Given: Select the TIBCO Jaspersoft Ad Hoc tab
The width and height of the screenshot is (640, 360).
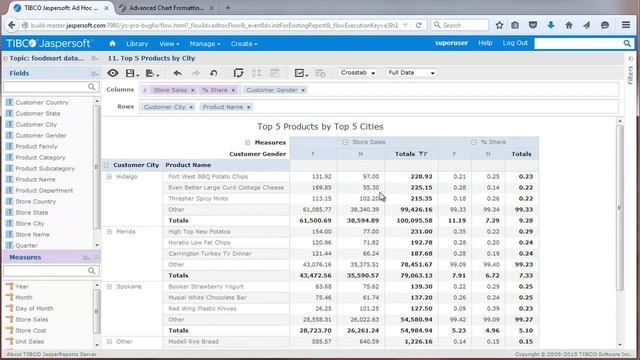Looking at the screenshot, I should click(x=61, y=8).
